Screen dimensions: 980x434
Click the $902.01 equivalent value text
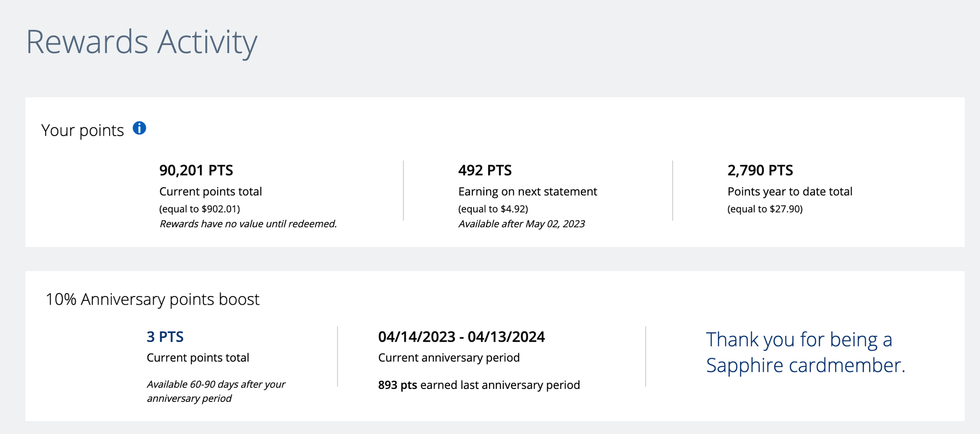[x=200, y=208]
